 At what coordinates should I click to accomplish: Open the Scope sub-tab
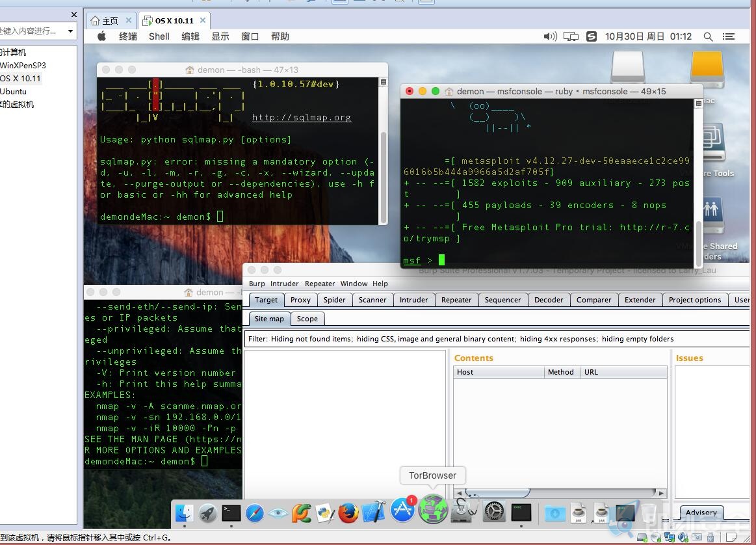pyautogui.click(x=307, y=319)
